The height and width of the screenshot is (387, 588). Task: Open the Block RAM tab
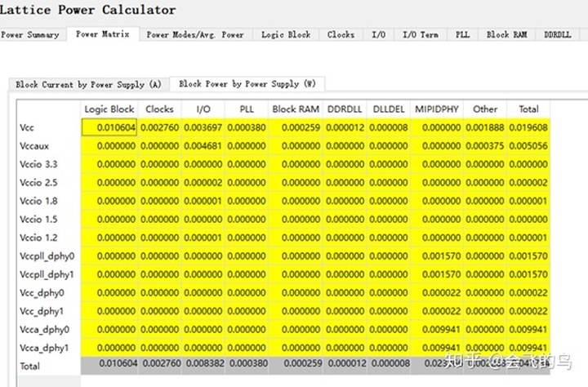(506, 34)
